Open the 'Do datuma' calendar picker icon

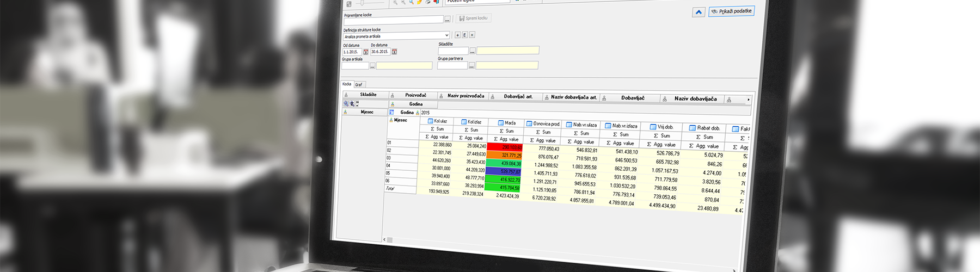coord(394,52)
